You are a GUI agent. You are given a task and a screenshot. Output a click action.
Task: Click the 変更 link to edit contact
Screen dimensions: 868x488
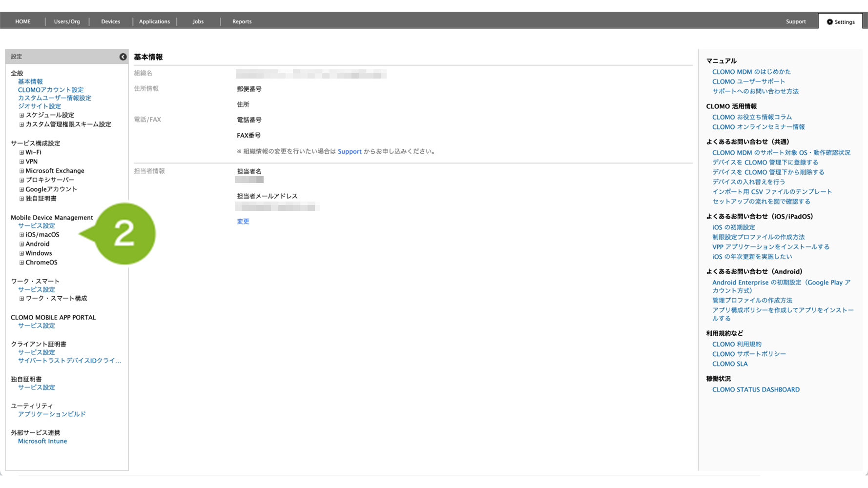pyautogui.click(x=243, y=222)
